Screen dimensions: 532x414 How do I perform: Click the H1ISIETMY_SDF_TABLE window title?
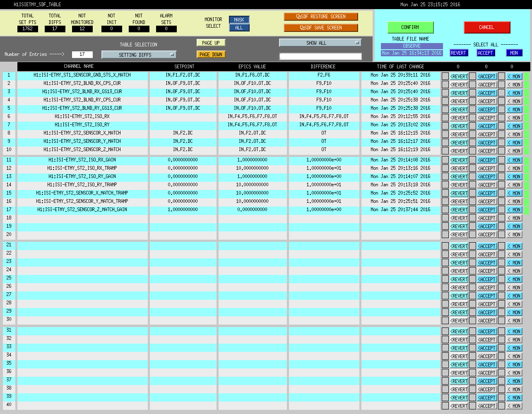[x=37, y=5]
